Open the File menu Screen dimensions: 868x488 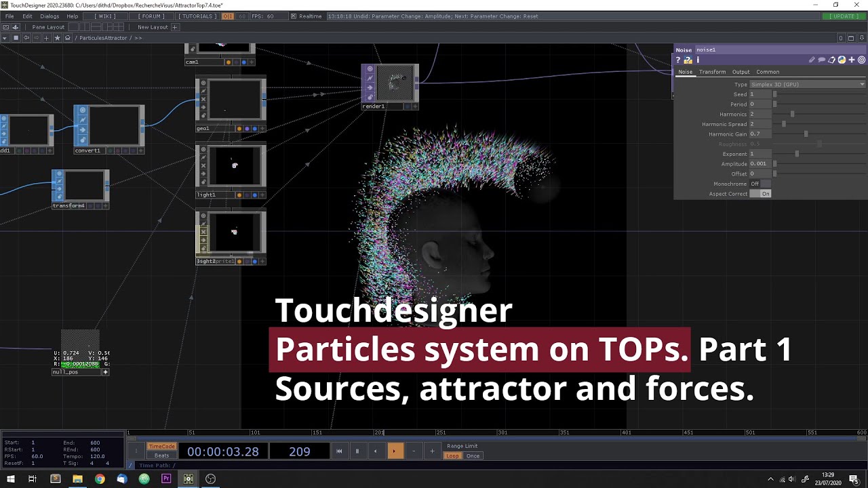point(9,16)
